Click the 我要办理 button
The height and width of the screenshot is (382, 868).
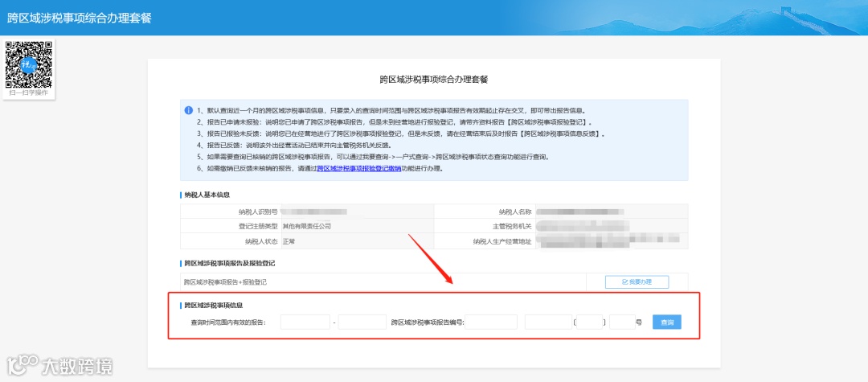[x=637, y=281]
